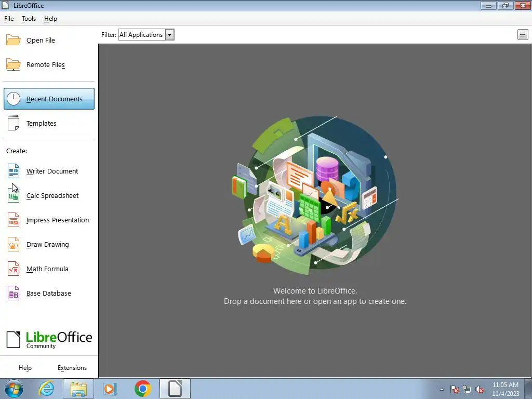532x399 pixels.
Task: Restore down the LibreOffice window
Action: pyautogui.click(x=506, y=5)
